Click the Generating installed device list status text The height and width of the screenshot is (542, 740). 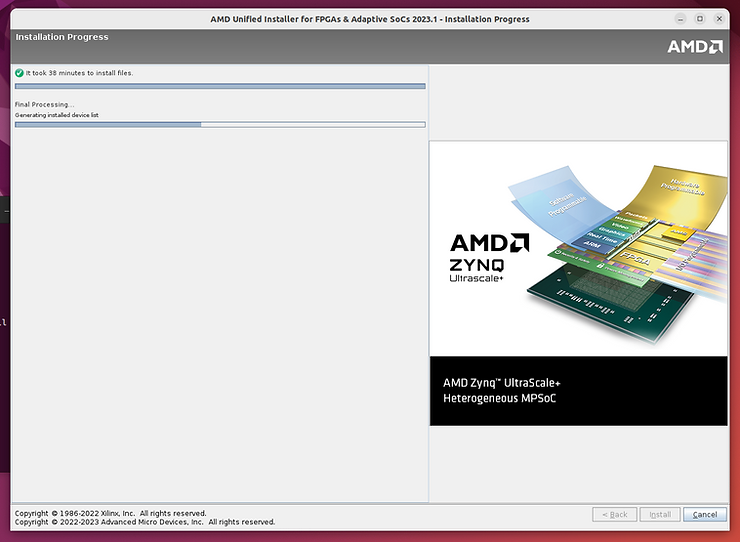click(x=57, y=115)
